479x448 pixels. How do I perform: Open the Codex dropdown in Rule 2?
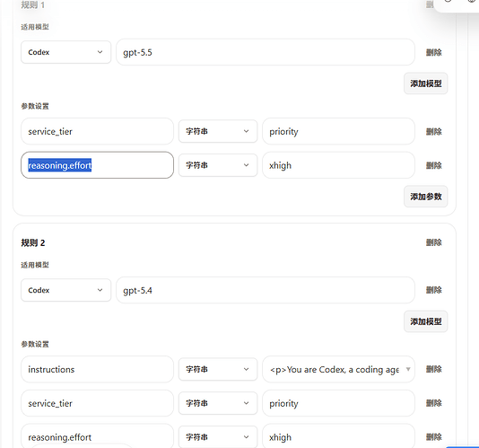(x=65, y=290)
